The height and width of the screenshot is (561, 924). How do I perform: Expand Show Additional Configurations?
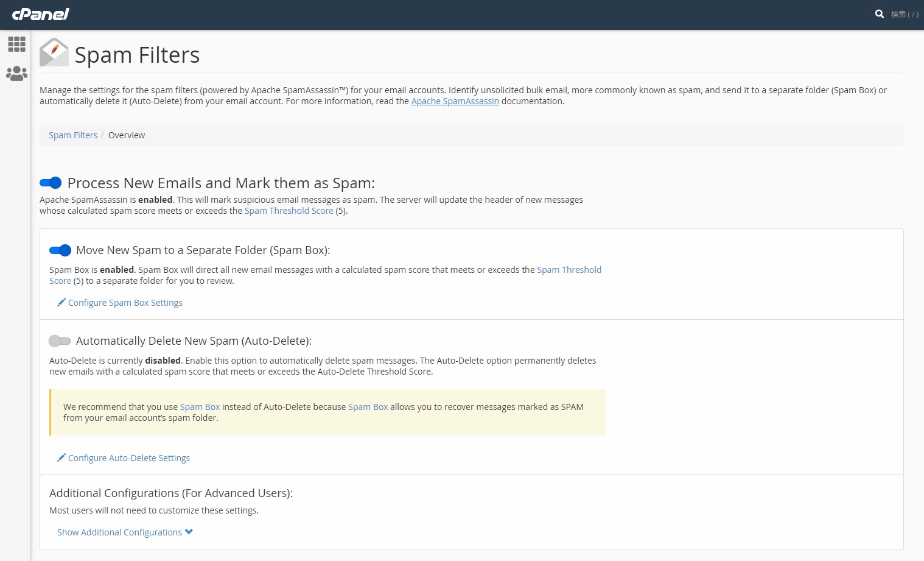pos(125,532)
